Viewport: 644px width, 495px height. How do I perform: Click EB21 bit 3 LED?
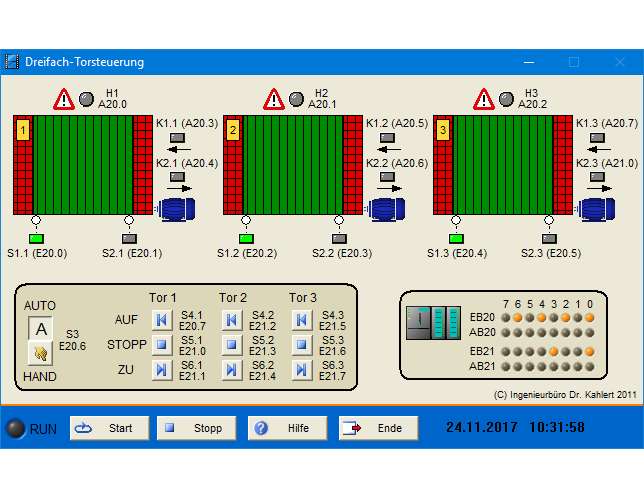[x=554, y=352]
